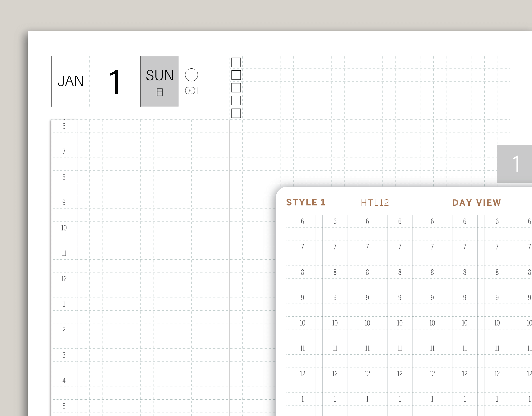This screenshot has width=532, height=416.
Task: Click the fourth checkbox from the top
Action: click(x=236, y=100)
